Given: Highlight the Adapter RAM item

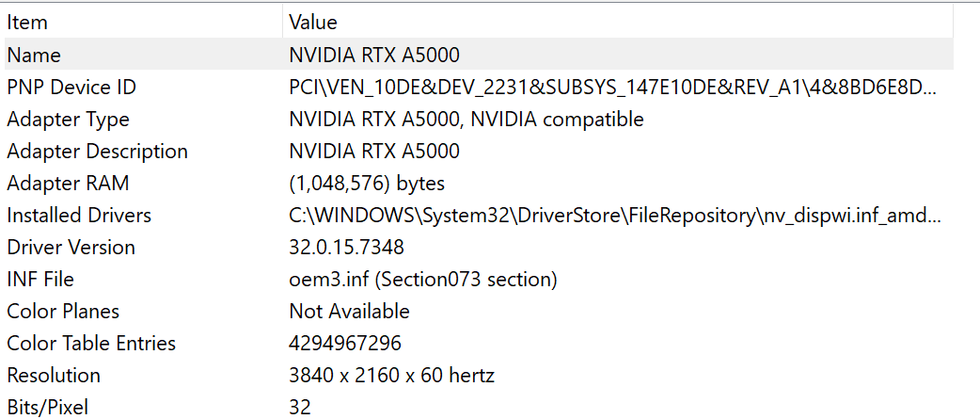Looking at the screenshot, I should coord(68,184).
